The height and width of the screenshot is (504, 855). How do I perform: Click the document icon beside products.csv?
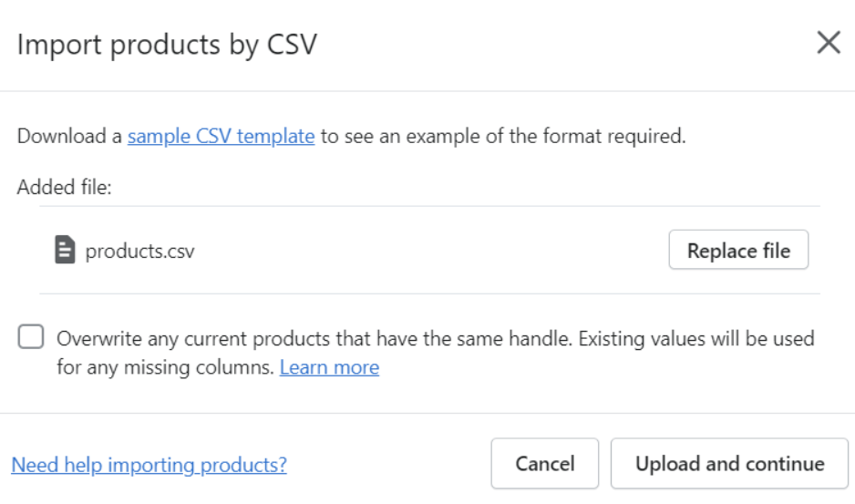pos(65,250)
